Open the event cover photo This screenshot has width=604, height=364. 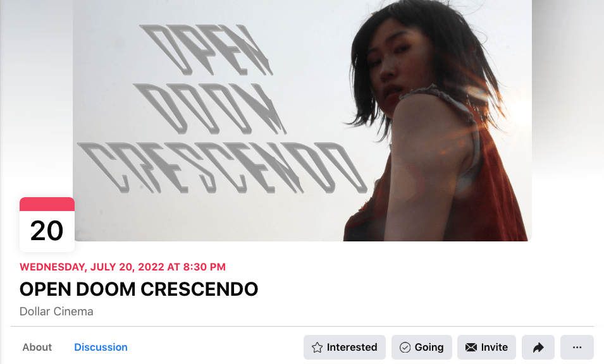point(302,121)
